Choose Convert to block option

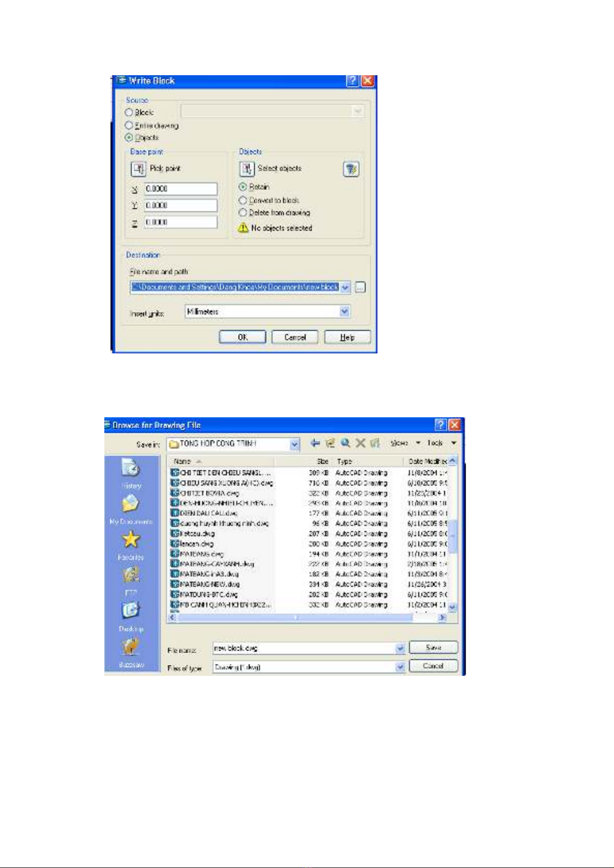point(243,200)
